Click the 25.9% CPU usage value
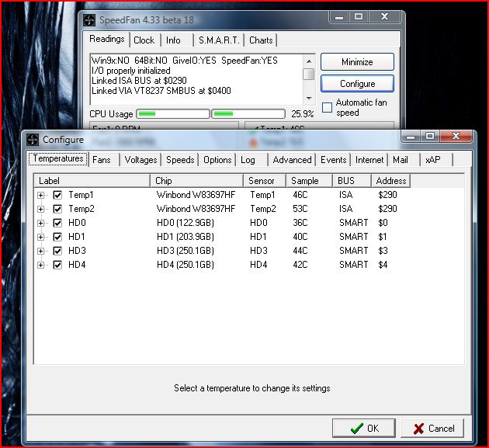The width and height of the screenshot is (489, 448). click(x=302, y=114)
